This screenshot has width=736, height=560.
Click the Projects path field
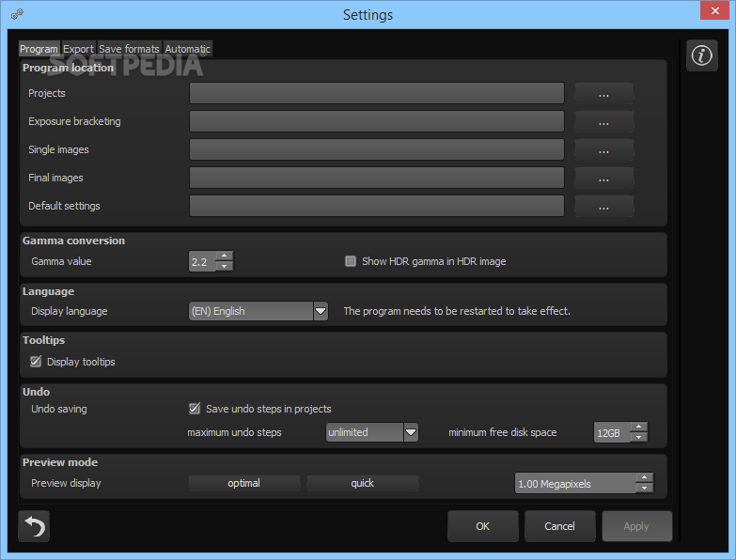(376, 93)
